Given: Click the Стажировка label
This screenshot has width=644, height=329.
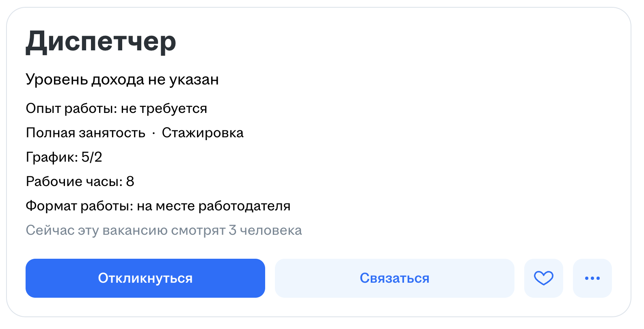Looking at the screenshot, I should point(203,133).
